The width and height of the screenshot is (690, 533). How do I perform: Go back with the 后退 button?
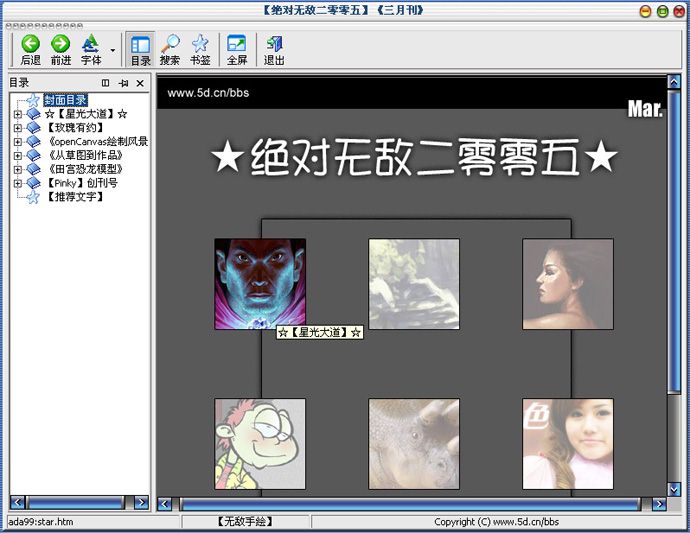30,50
